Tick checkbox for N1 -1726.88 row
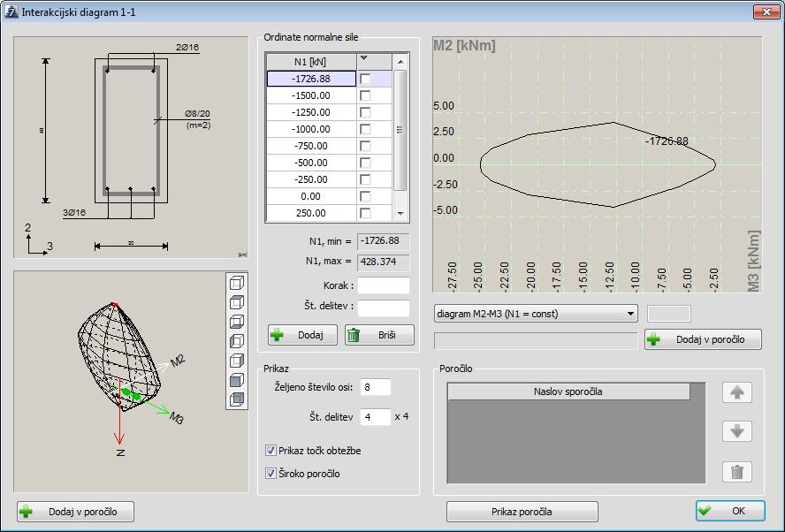This screenshot has width=785, height=532. point(365,79)
